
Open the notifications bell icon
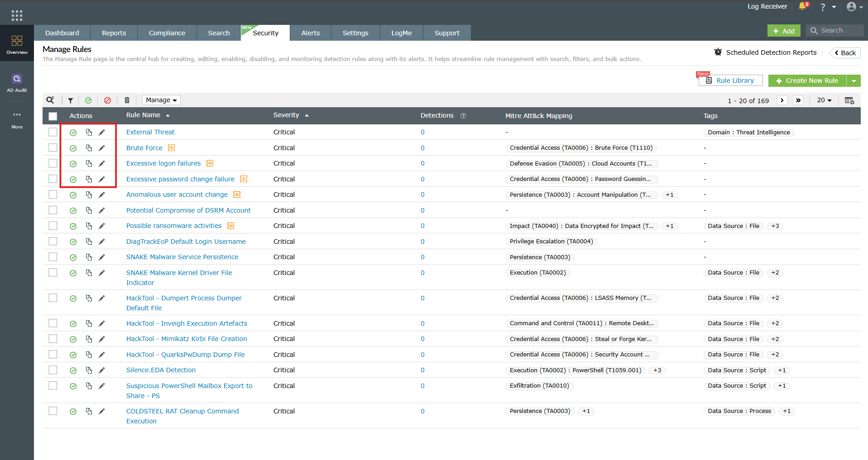click(x=803, y=6)
